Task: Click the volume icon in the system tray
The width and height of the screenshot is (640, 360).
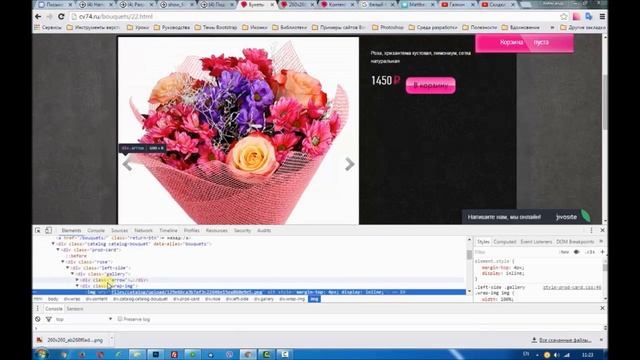Action: (556, 355)
